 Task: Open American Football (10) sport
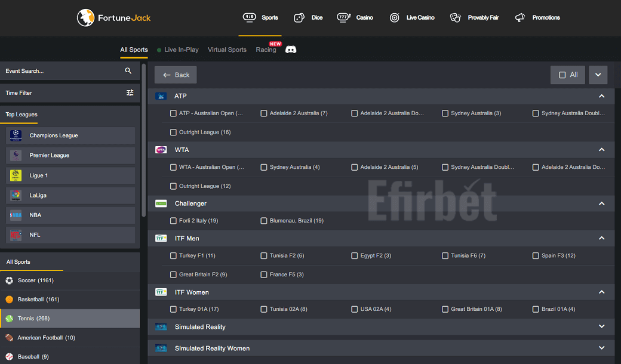[70, 338]
